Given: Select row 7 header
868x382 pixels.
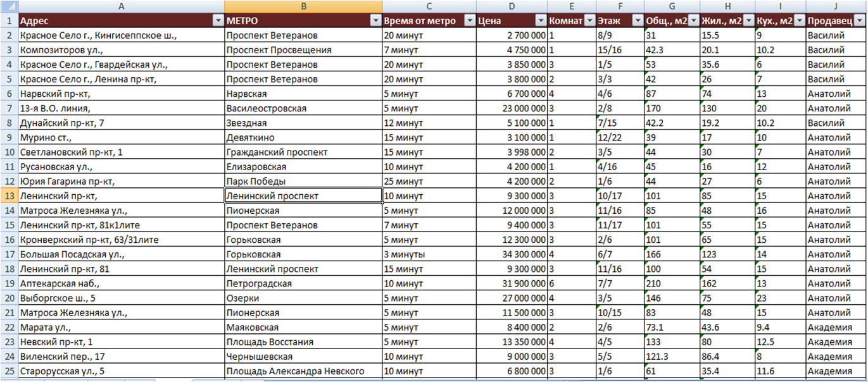Looking at the screenshot, I should point(9,108).
